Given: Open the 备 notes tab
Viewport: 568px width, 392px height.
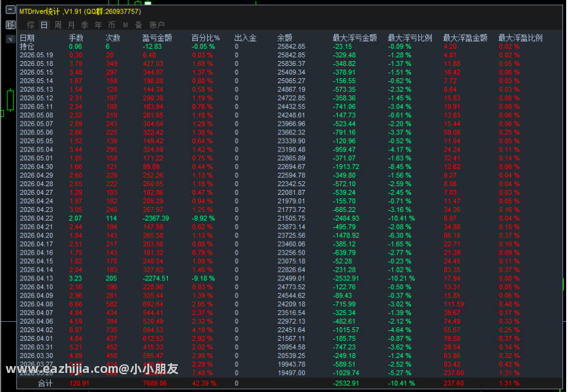Looking at the screenshot, I should click(138, 25).
